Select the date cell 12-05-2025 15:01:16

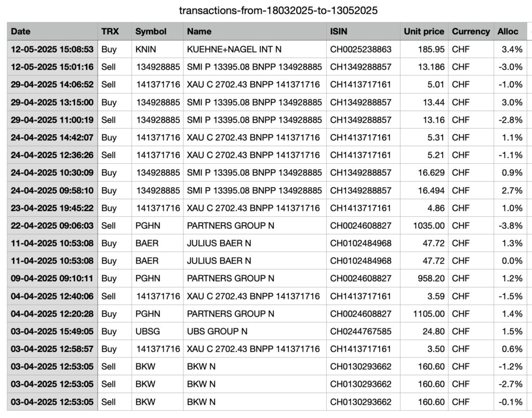52,67
